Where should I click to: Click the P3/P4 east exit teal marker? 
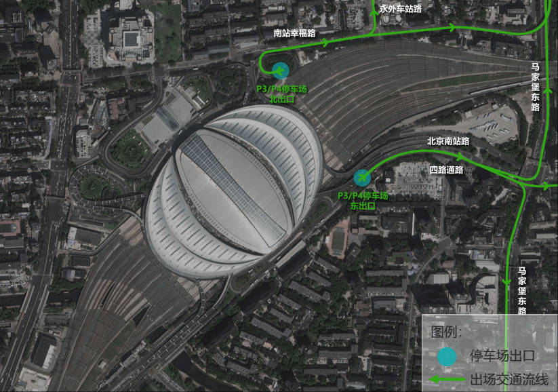tap(362, 178)
